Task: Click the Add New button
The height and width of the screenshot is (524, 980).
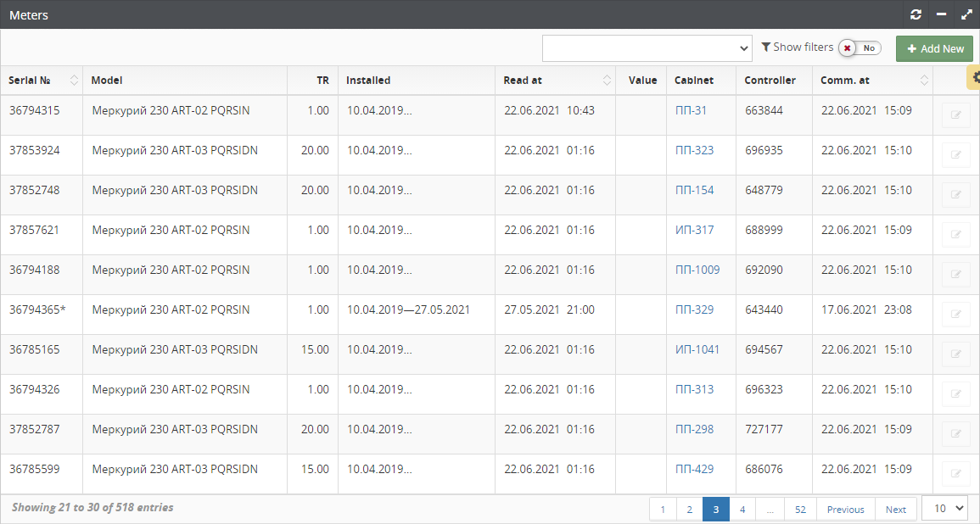Action: (934, 48)
